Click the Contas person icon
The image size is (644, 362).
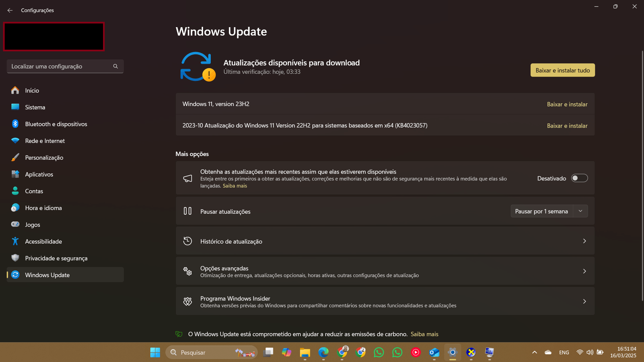pos(15,191)
